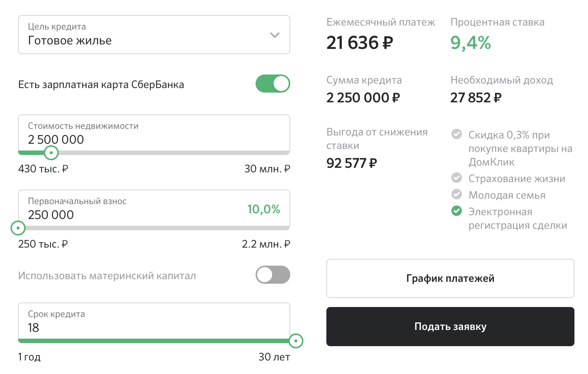Enable the материнский капитал switch
Screen dimensions: 588x374
coord(273,275)
